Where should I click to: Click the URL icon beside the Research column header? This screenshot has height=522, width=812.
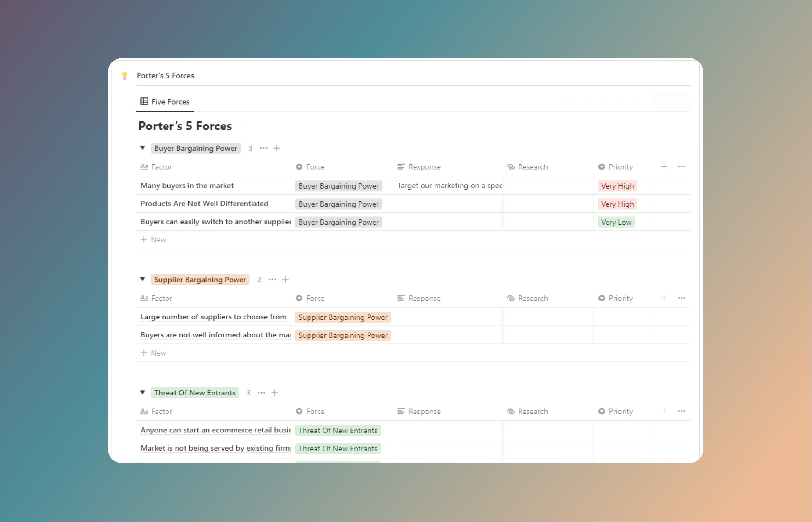coord(510,167)
